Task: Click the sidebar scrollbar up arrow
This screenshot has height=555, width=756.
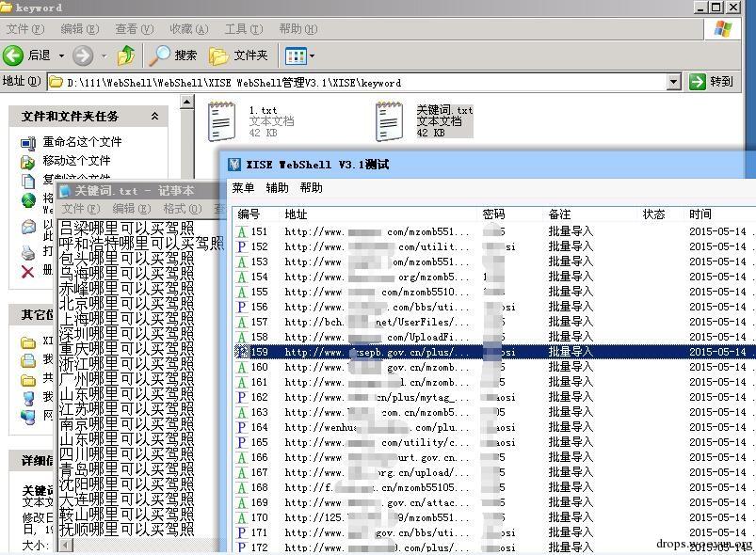Action: [x=187, y=102]
